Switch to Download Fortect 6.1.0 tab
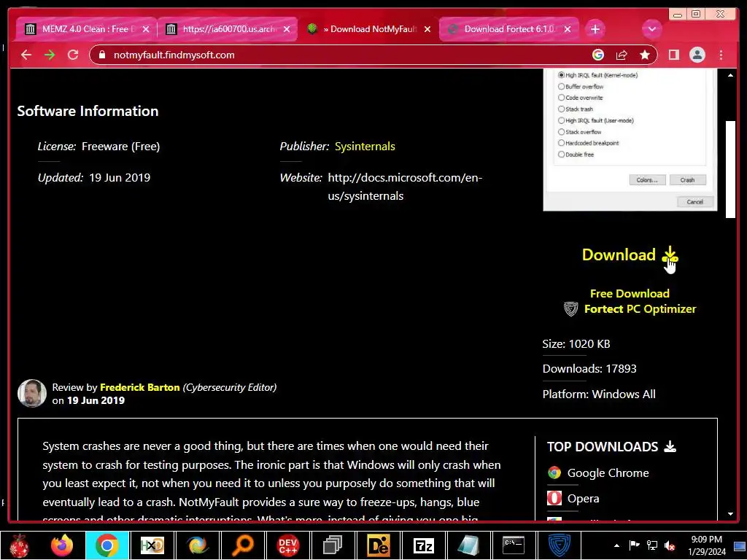Screen dimensions: 747x560 pos(508,29)
